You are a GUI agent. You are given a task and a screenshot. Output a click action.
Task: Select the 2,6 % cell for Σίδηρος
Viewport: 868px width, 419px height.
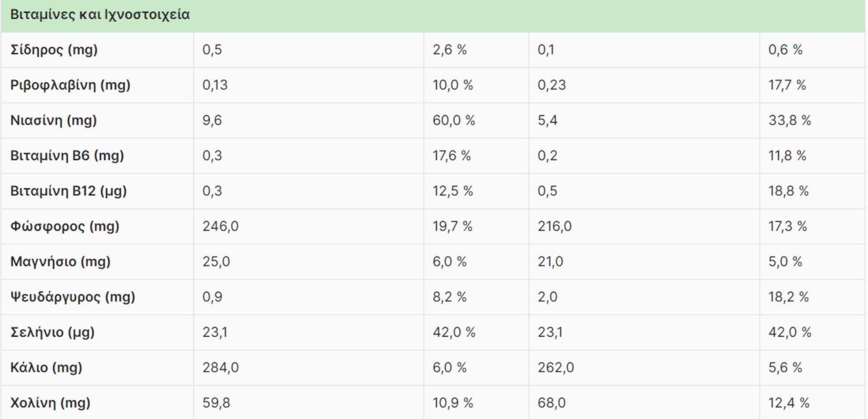click(449, 50)
